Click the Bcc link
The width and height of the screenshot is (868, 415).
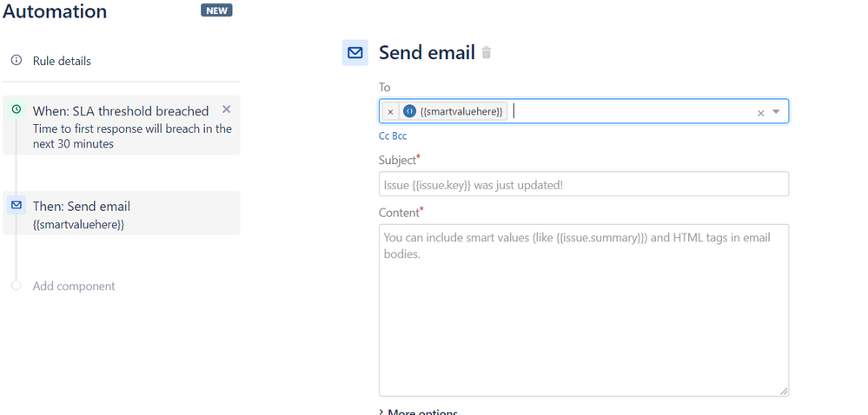coord(399,136)
